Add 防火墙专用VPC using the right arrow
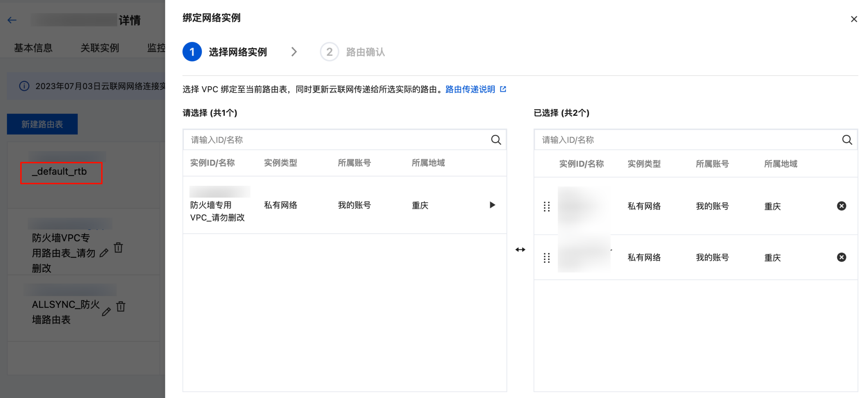868x398 pixels. (492, 205)
